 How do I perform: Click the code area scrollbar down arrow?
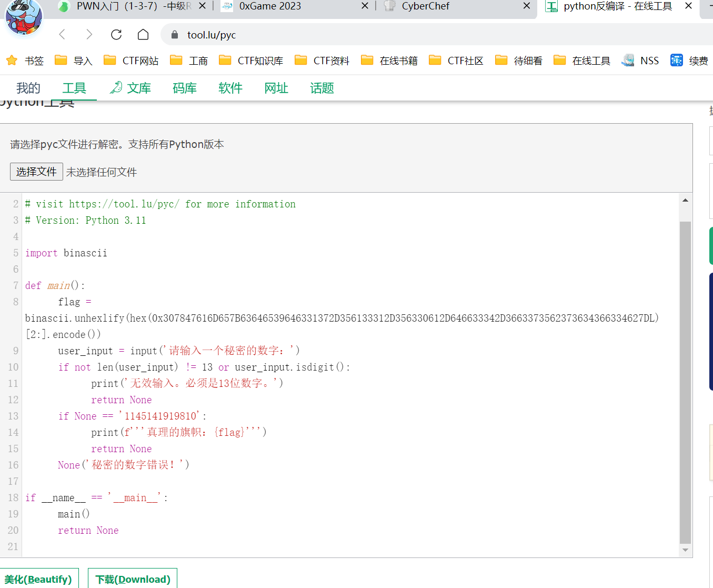(x=685, y=550)
